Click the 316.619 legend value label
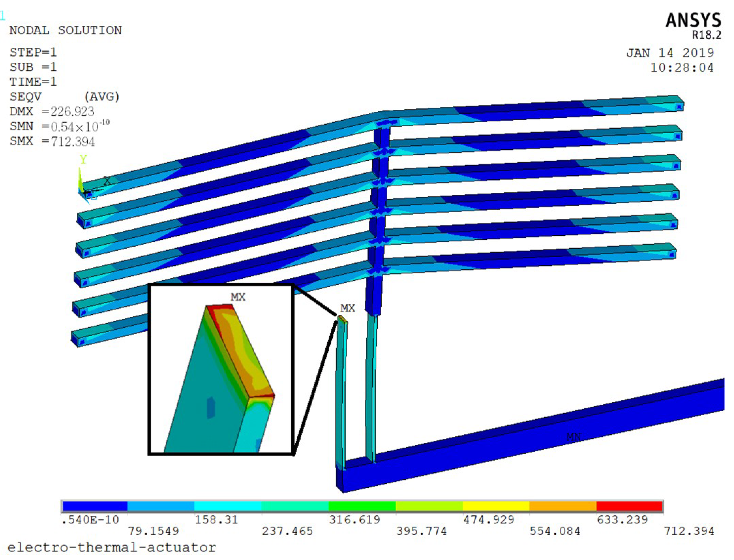This screenshot has height=560, width=734. [354, 519]
